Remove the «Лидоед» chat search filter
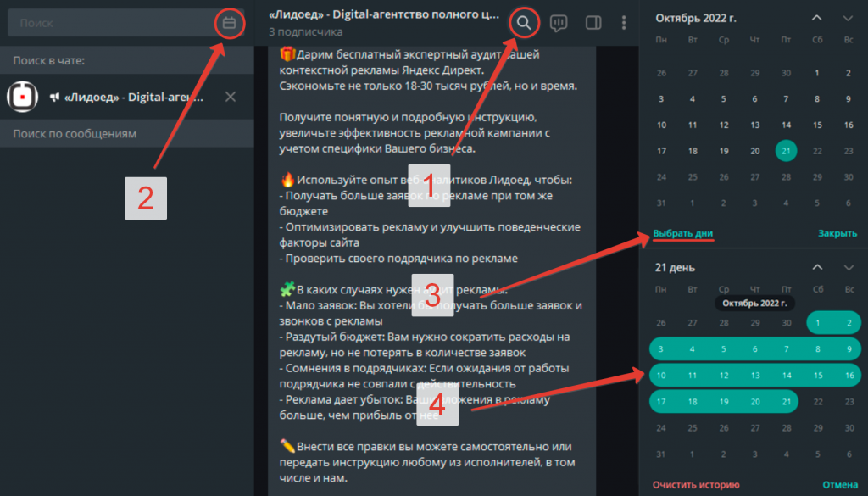 click(231, 97)
